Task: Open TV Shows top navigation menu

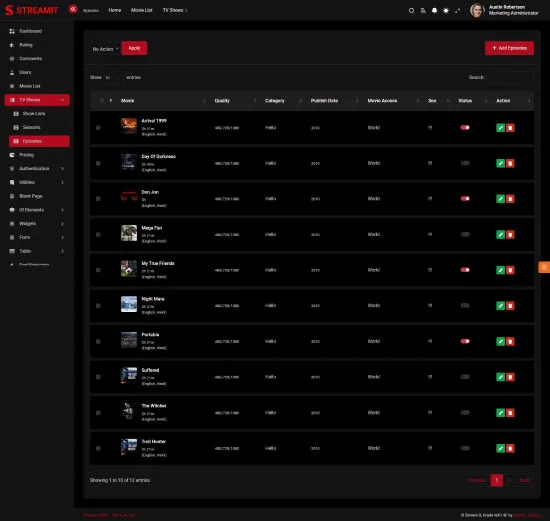Action: pyautogui.click(x=175, y=10)
